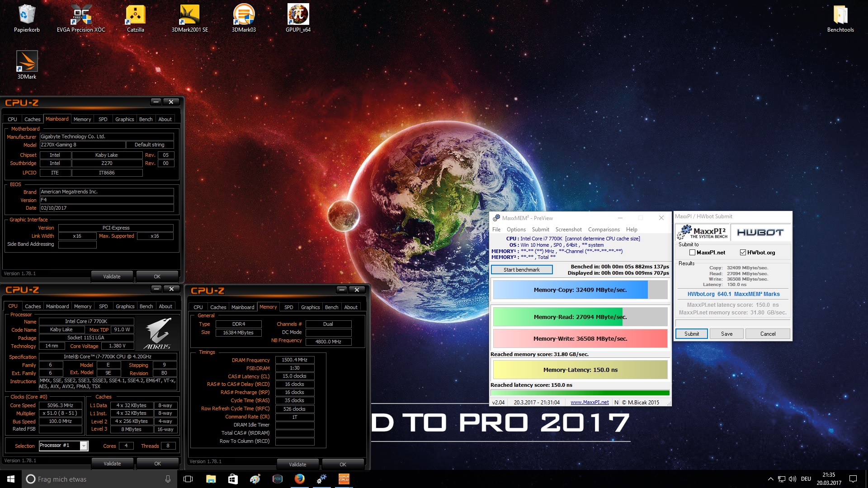Open the Nox app icon in the taskbar
This screenshot has height=488, width=868.
[277, 479]
